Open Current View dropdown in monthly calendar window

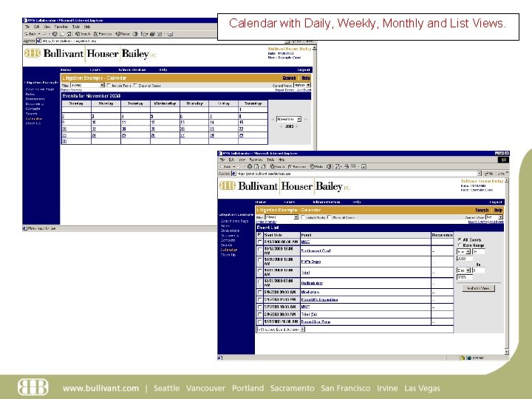(302, 86)
